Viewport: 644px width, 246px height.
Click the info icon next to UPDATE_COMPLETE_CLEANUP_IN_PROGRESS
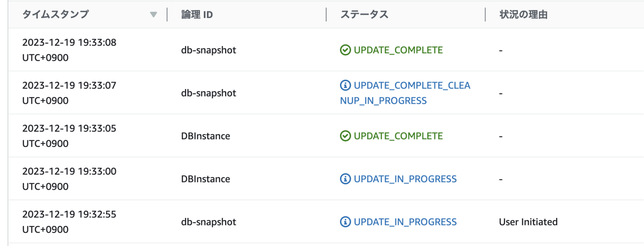[x=345, y=85]
